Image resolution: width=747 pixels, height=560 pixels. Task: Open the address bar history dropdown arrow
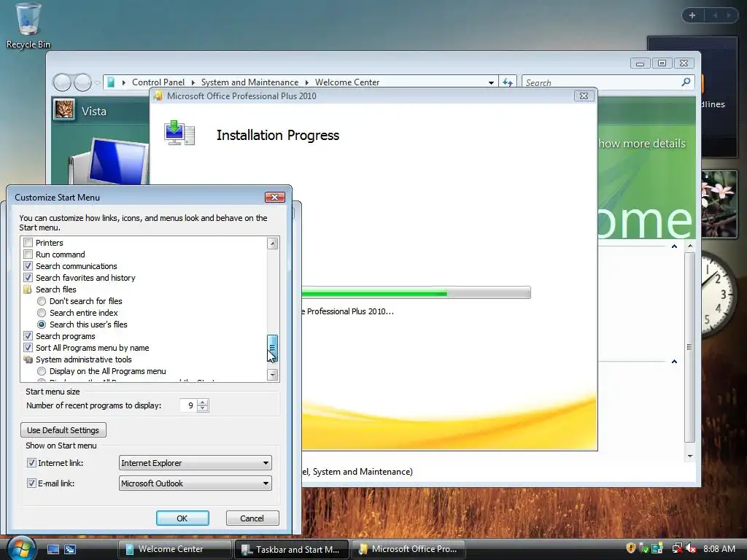click(x=491, y=82)
